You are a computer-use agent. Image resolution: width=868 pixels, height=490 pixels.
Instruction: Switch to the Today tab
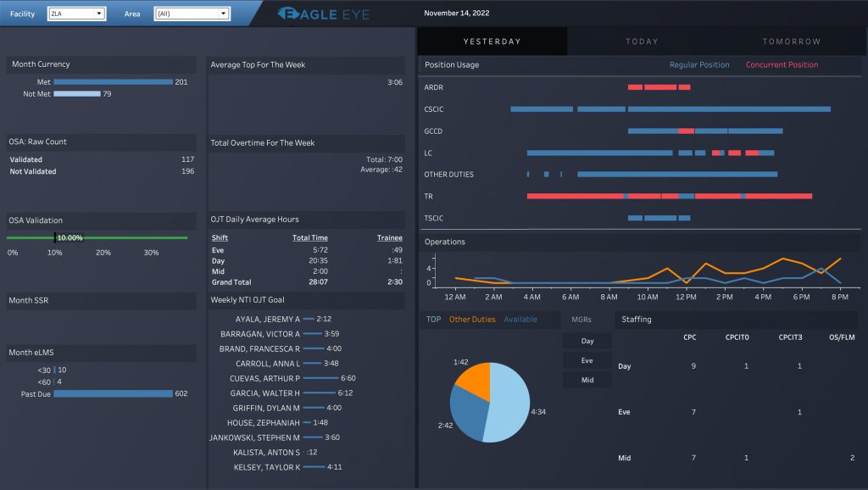(x=643, y=42)
